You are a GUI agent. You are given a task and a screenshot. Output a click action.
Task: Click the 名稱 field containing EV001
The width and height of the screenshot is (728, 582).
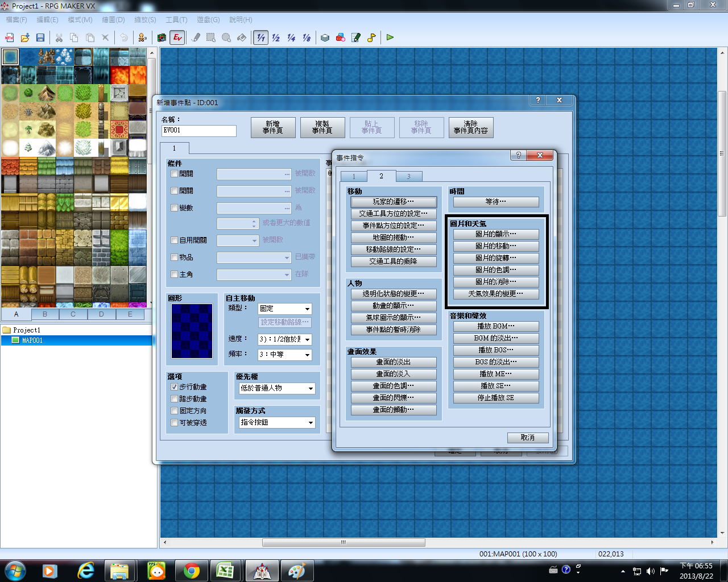199,131
